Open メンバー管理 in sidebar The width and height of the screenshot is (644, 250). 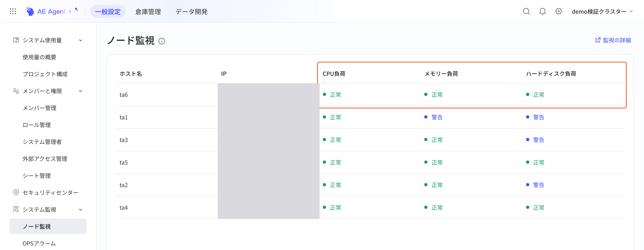pyautogui.click(x=39, y=108)
